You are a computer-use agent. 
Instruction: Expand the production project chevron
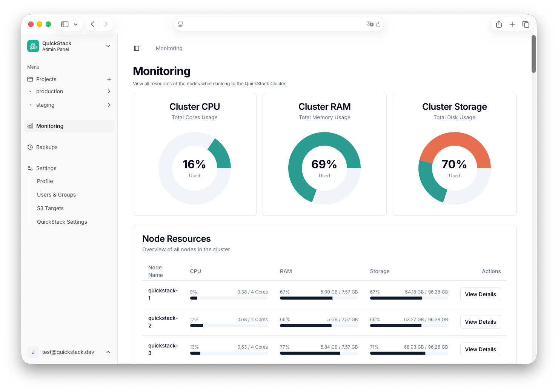(109, 91)
